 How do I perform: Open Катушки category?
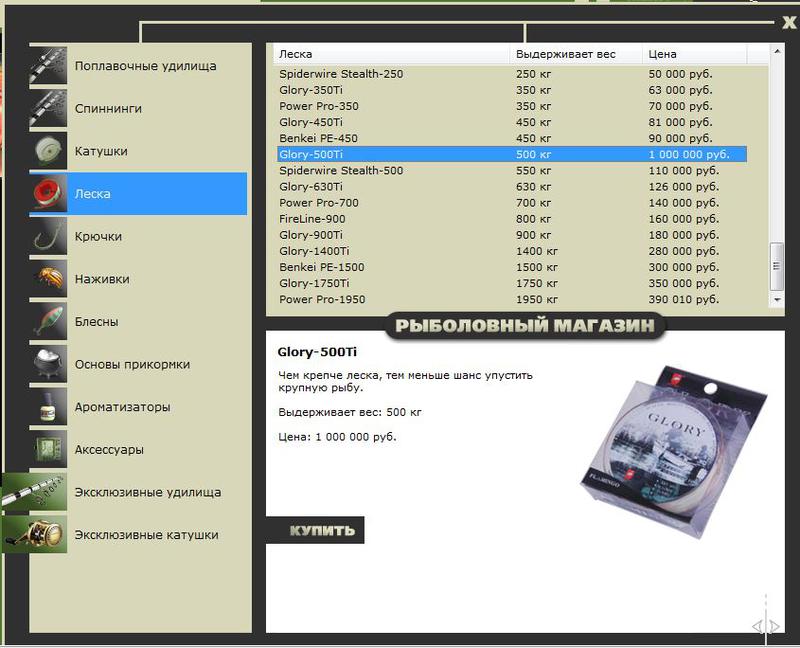coord(101,151)
